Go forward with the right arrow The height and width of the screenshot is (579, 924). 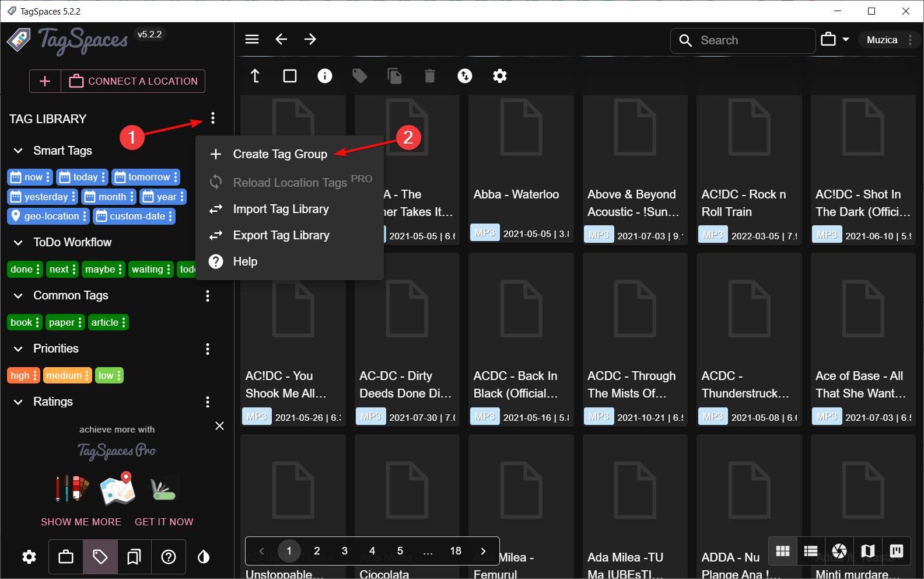coord(310,39)
